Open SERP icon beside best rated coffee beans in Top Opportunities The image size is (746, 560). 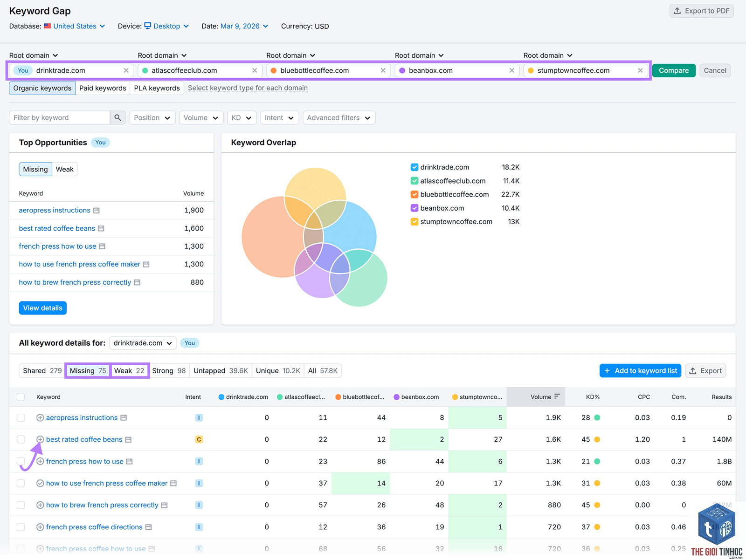pos(101,229)
